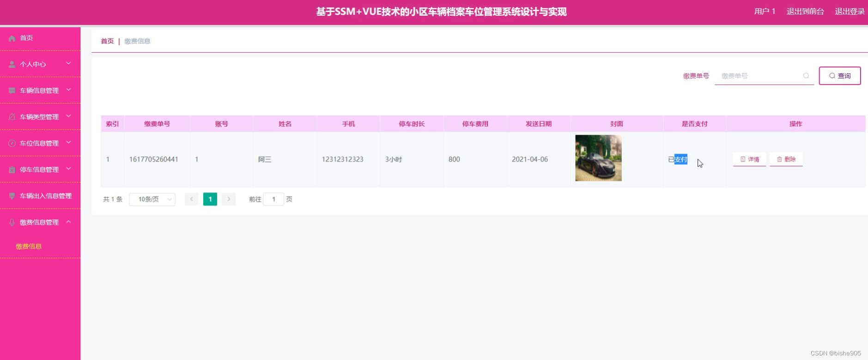The height and width of the screenshot is (360, 868).
Task: Click the 共 1 条 total count text
Action: click(113, 199)
